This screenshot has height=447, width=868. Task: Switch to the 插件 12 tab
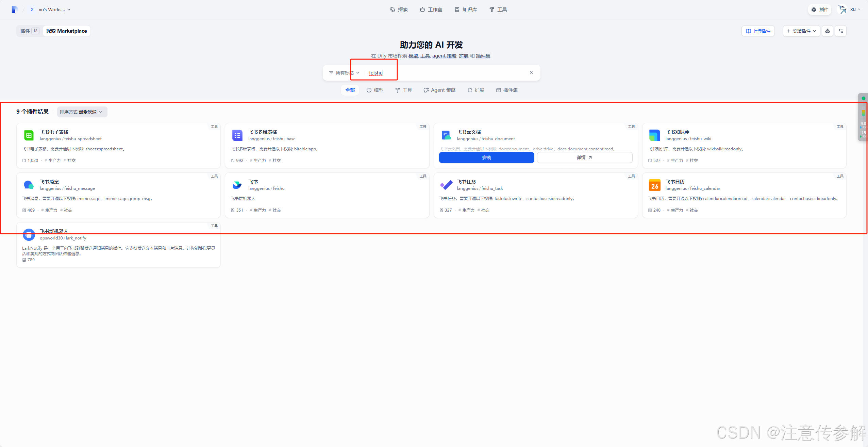coord(29,31)
